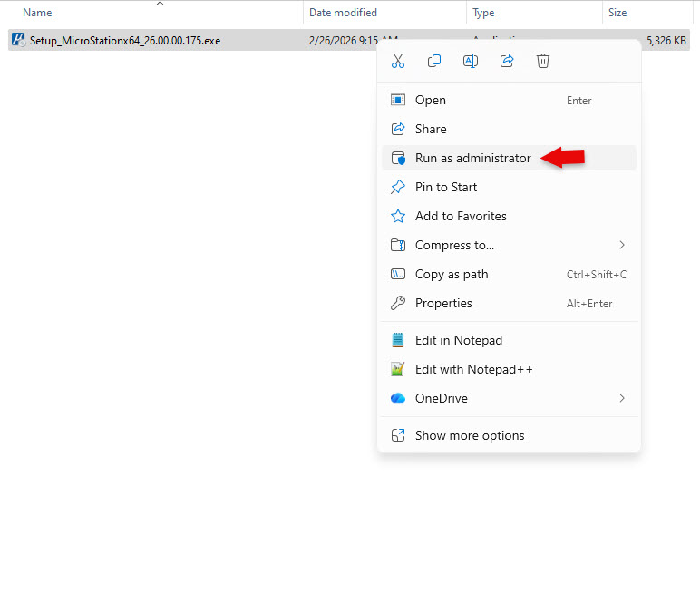Image resolution: width=700 pixels, height=613 pixels.
Task: Choose Copy as path
Action: pos(509,274)
